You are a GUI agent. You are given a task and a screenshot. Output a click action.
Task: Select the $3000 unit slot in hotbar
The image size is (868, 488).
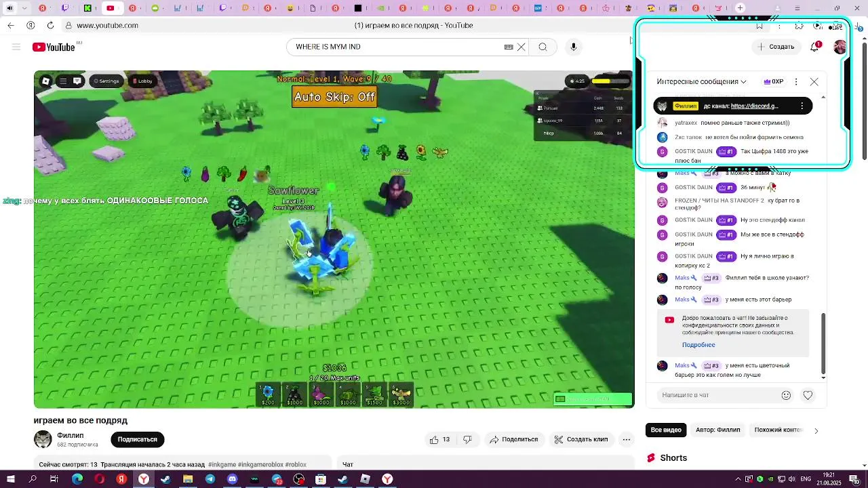coord(401,394)
